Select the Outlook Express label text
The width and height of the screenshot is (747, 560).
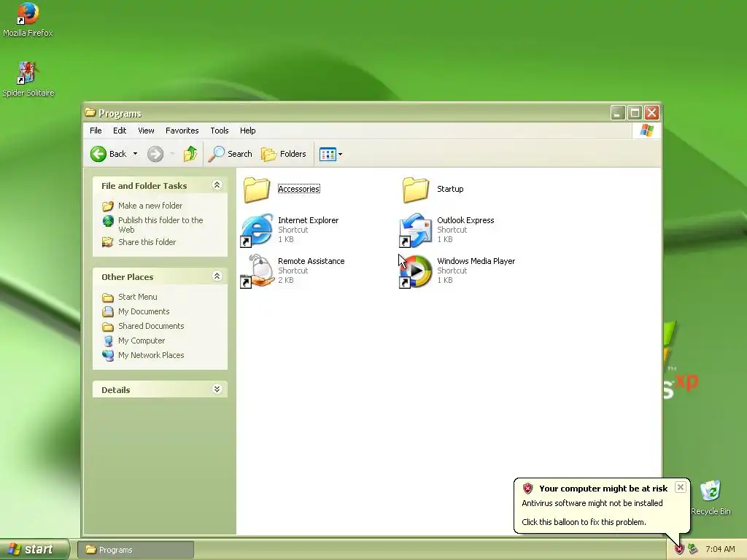pyautogui.click(x=465, y=220)
